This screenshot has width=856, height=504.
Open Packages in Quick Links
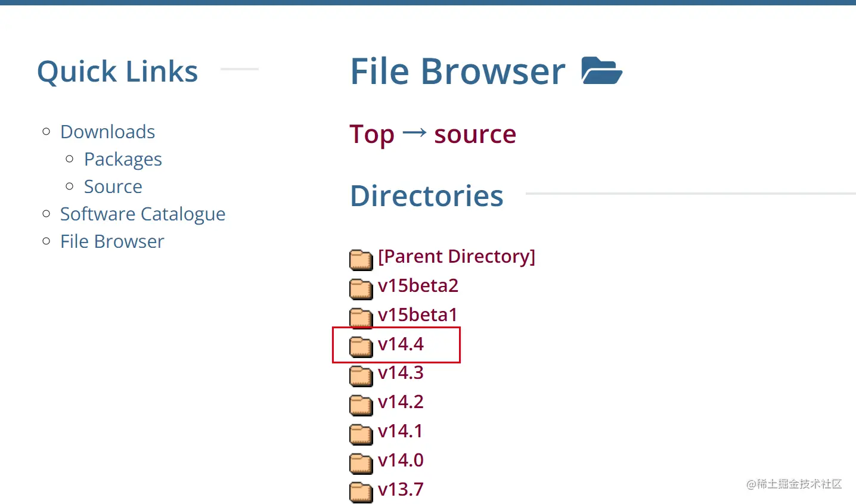pyautogui.click(x=123, y=160)
